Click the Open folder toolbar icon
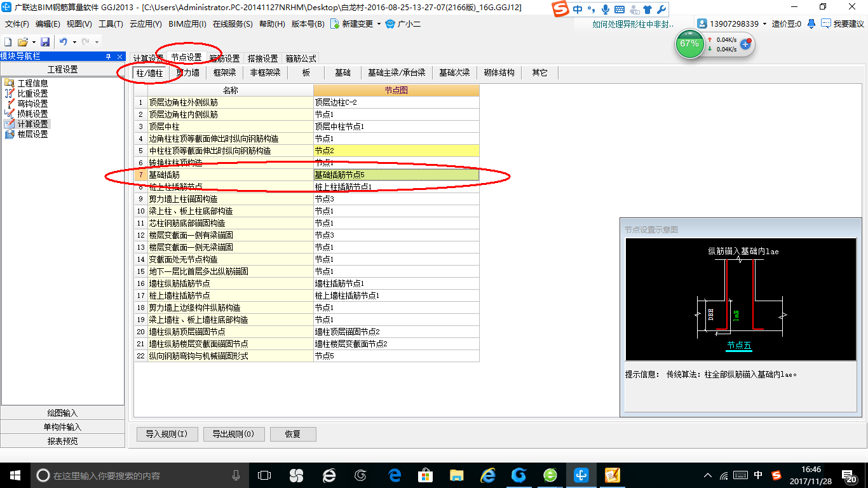This screenshot has height=488, width=868. (x=22, y=41)
